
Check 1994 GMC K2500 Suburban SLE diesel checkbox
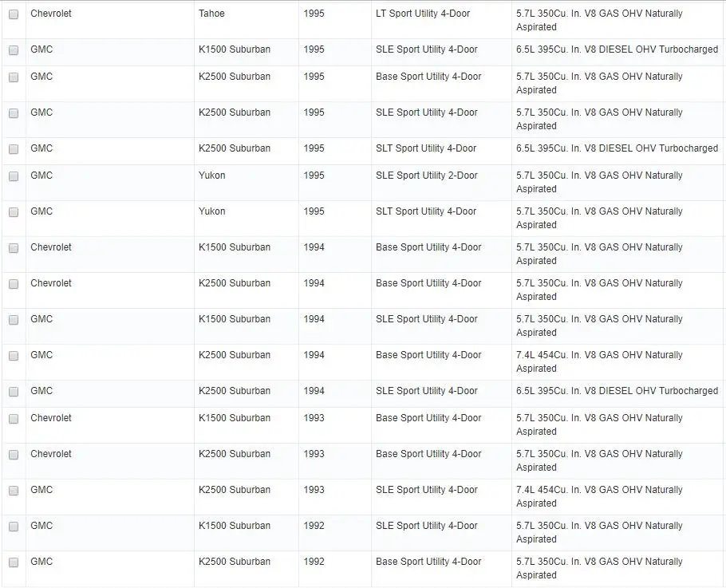[x=14, y=392]
